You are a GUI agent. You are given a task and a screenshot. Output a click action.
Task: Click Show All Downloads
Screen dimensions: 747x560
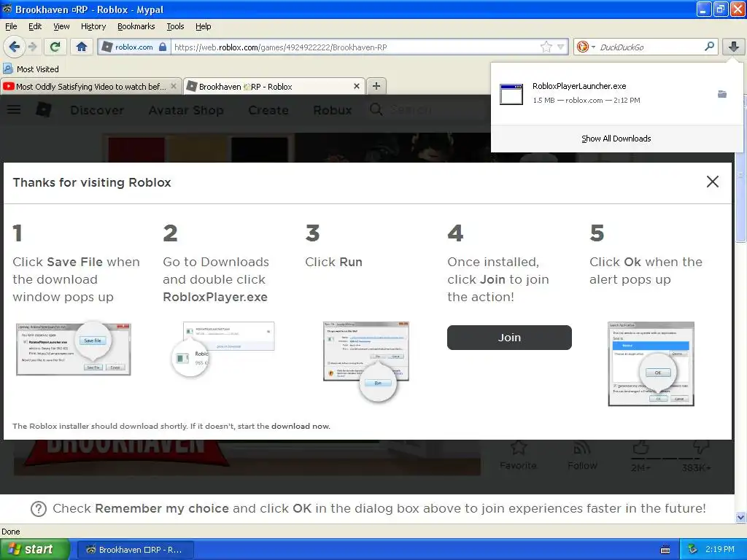click(616, 139)
